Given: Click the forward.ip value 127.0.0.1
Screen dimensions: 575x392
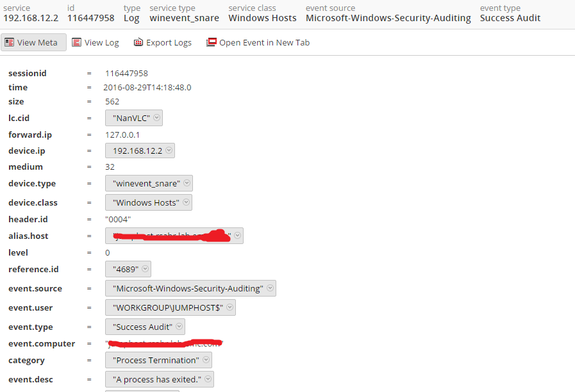Looking at the screenshot, I should click(x=122, y=135).
